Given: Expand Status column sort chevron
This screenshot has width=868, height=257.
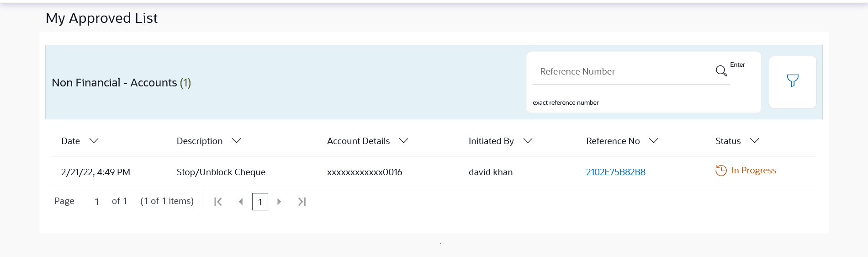Looking at the screenshot, I should 755,141.
